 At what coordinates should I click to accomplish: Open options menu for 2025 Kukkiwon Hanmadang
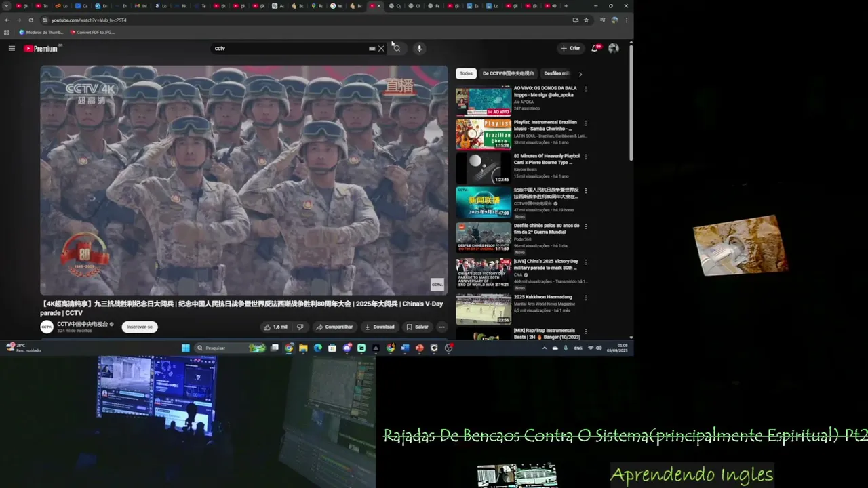click(586, 297)
